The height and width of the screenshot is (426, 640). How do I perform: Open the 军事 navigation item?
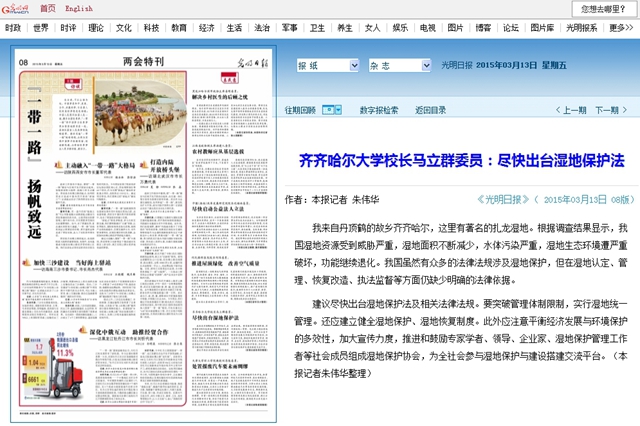[288, 28]
